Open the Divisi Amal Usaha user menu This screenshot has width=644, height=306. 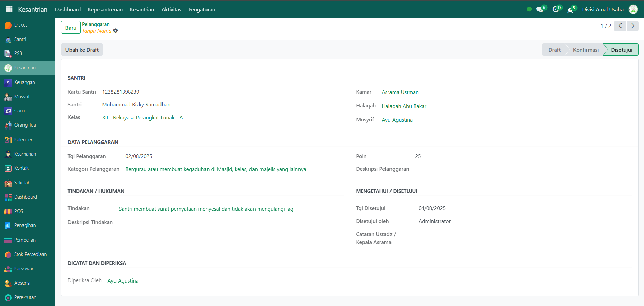(x=602, y=9)
